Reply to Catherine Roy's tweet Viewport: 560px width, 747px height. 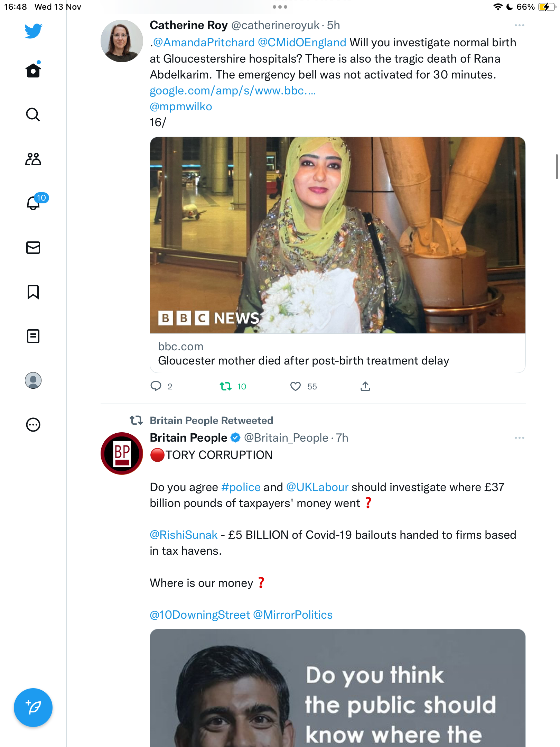[x=161, y=386]
